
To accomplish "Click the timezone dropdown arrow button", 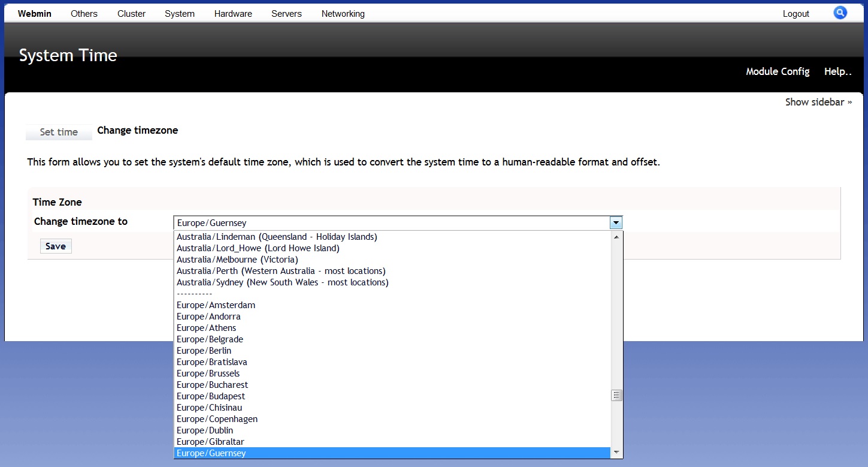I will coord(615,223).
